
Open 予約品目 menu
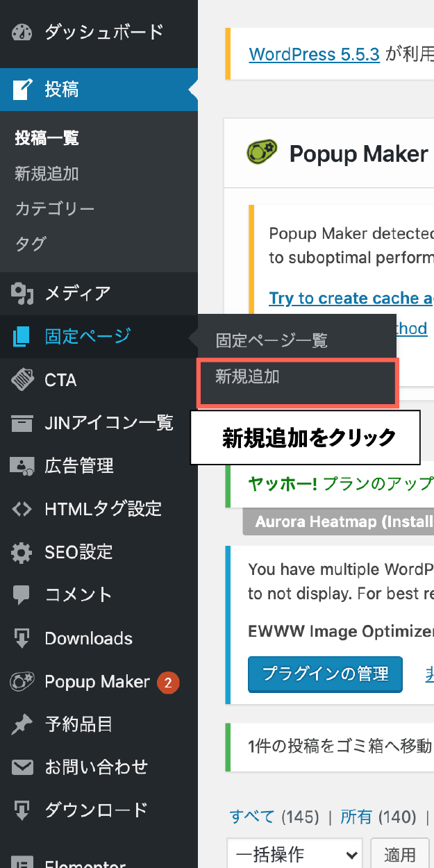tap(99, 725)
